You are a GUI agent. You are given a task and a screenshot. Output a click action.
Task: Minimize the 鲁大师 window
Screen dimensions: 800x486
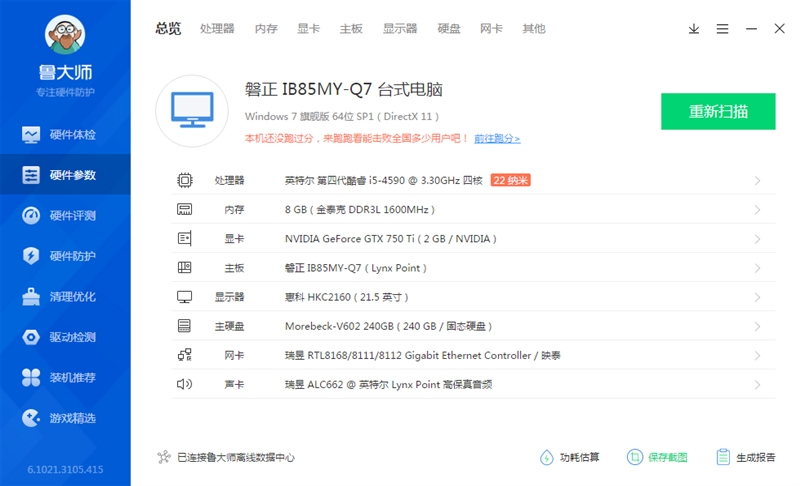tap(751, 29)
